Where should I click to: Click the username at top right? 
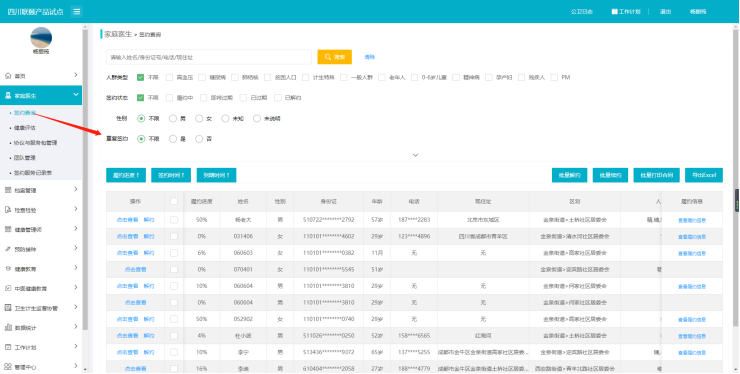point(698,11)
